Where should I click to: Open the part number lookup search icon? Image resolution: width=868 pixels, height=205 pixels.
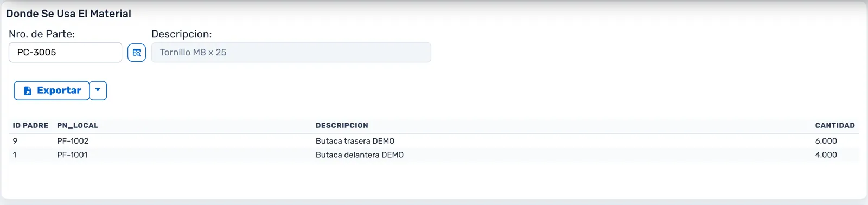pos(137,53)
